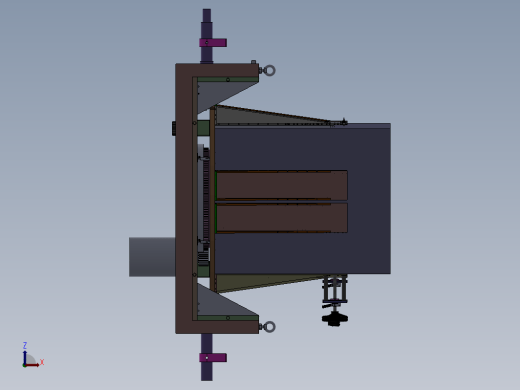Select the toothed gear behind the box

click(206, 200)
